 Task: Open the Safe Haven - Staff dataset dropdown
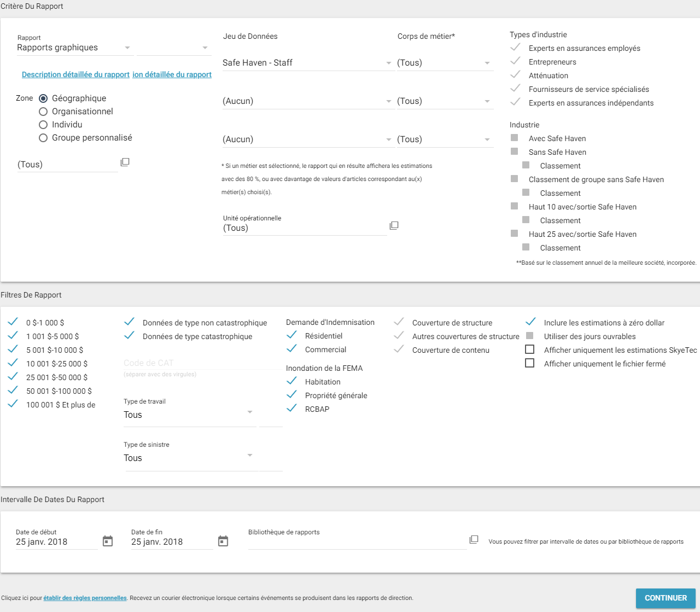[388, 63]
